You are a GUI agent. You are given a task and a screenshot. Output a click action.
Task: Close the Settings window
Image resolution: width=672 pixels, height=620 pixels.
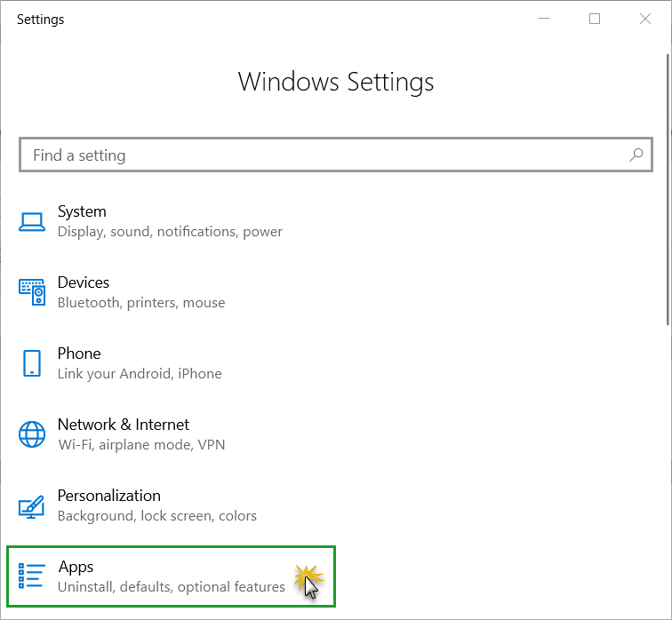[645, 19]
